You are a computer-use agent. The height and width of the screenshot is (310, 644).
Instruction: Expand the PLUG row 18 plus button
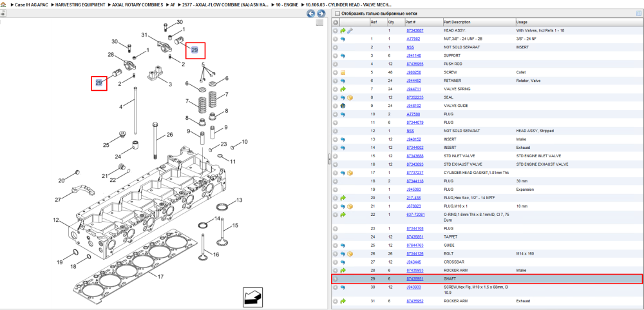pos(335,181)
